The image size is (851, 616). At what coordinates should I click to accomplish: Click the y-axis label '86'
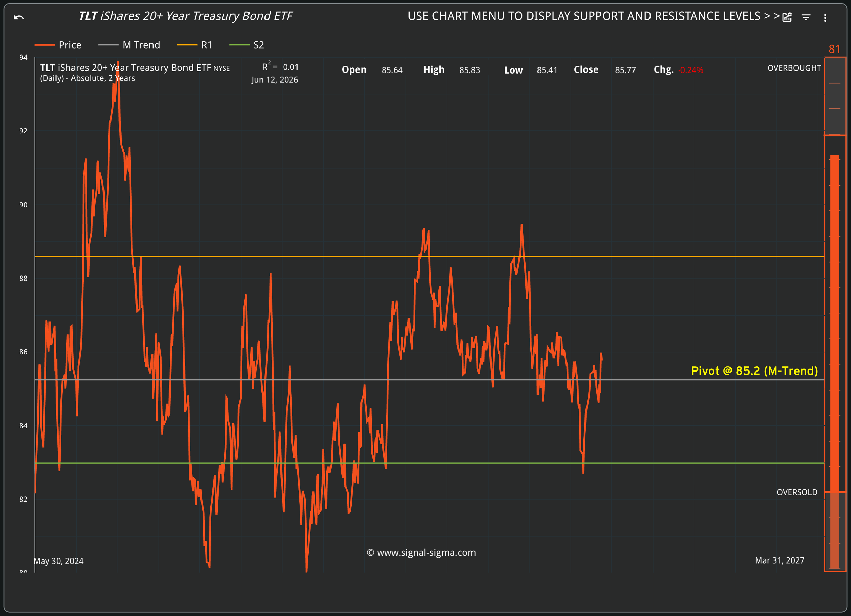(23, 352)
